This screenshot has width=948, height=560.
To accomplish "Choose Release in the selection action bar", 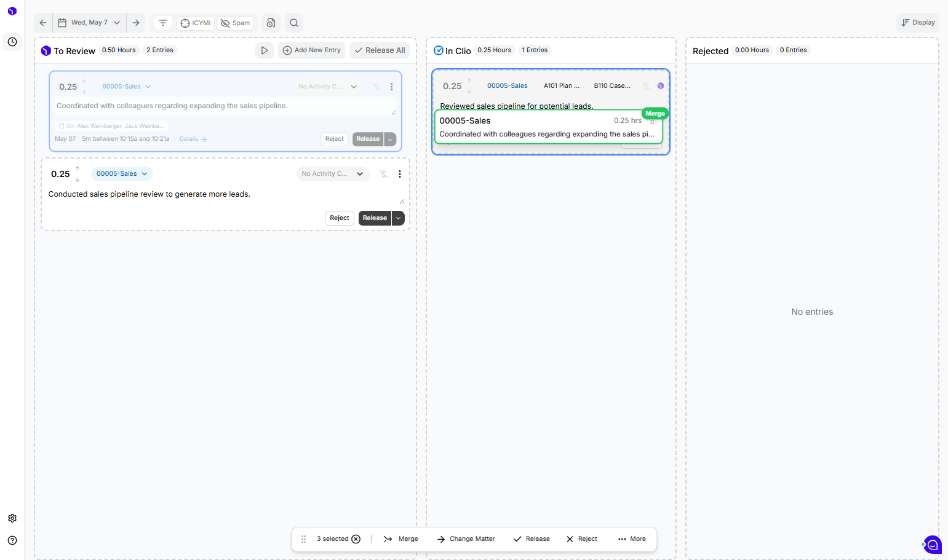I will click(x=532, y=539).
